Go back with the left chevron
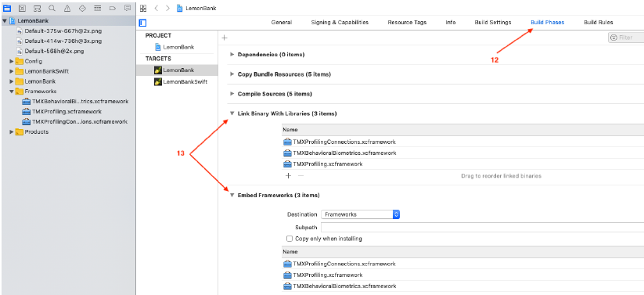 tap(157, 9)
